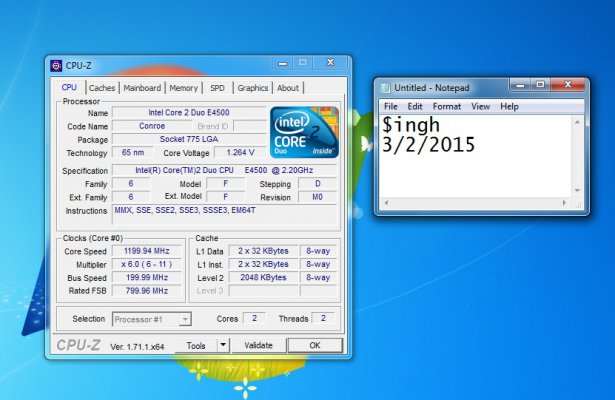Click Notepad horizontal scrollbar left arrow

coord(386,203)
